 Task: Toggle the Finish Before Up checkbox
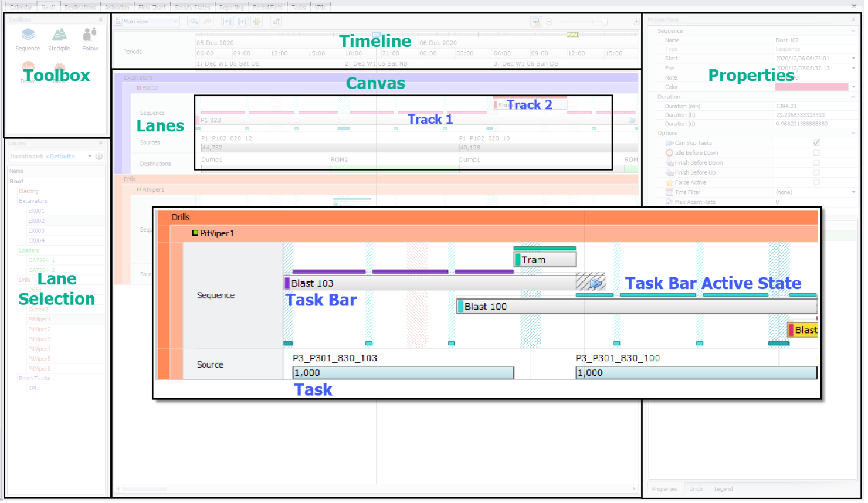click(x=816, y=172)
